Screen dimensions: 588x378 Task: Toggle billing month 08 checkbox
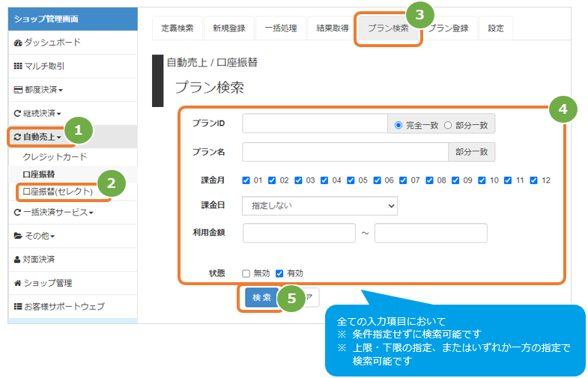coord(429,180)
